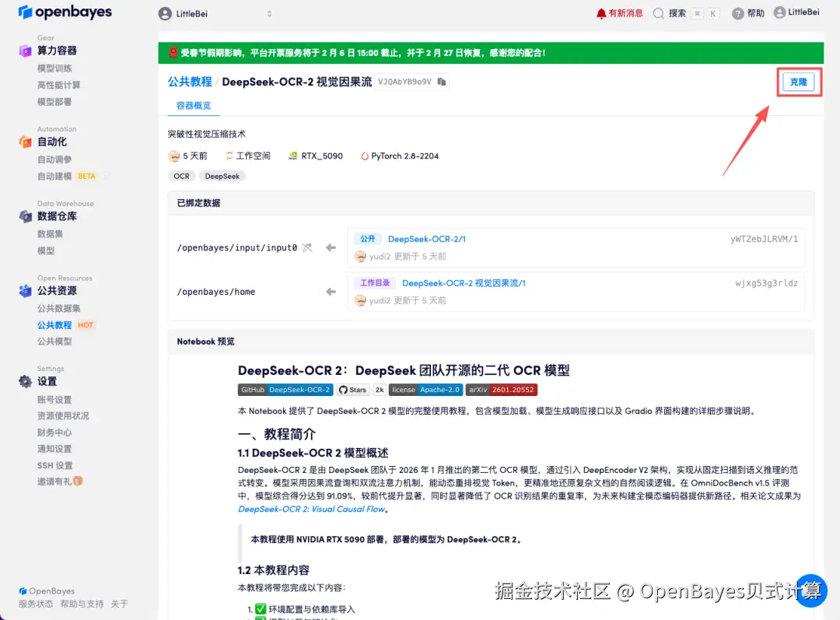Screen dimensions: 840x620
Task: Open 高性能计算 in sidebar
Action: coord(59,85)
